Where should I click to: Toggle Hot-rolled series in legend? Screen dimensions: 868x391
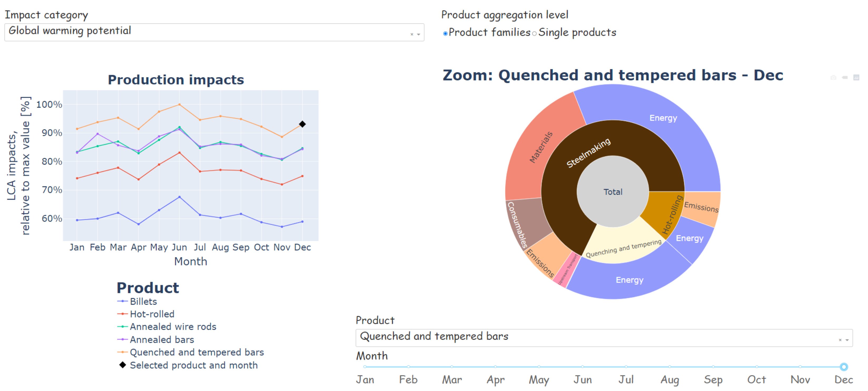point(152,314)
